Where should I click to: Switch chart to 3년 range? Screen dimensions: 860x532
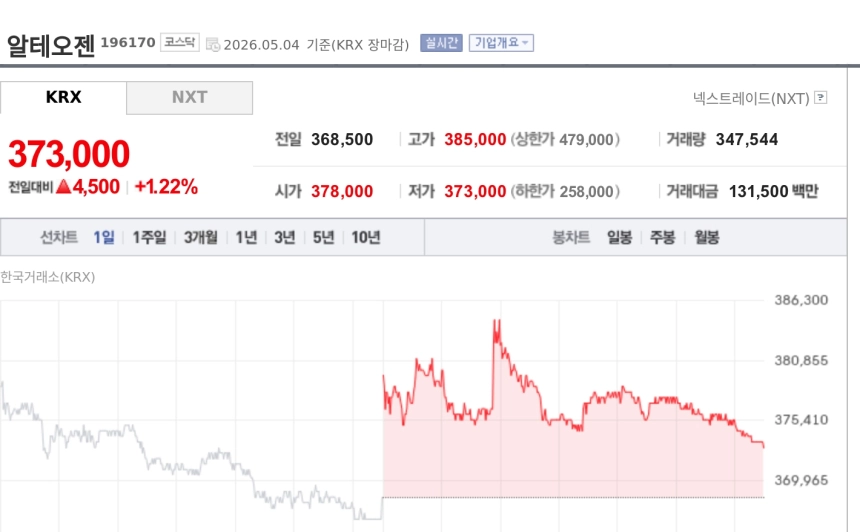click(x=285, y=237)
